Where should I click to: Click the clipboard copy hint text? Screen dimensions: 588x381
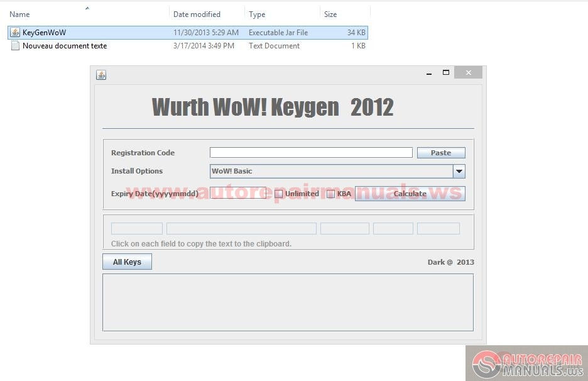tap(201, 243)
